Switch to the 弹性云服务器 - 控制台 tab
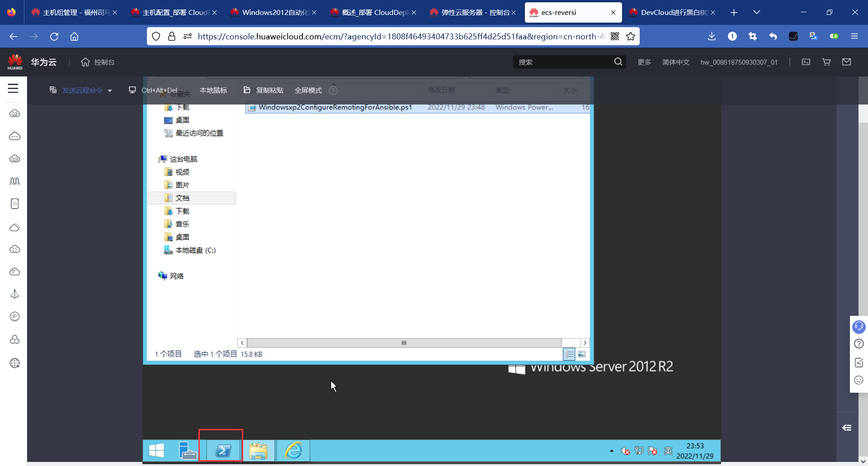The height and width of the screenshot is (466, 868). pyautogui.click(x=472, y=12)
